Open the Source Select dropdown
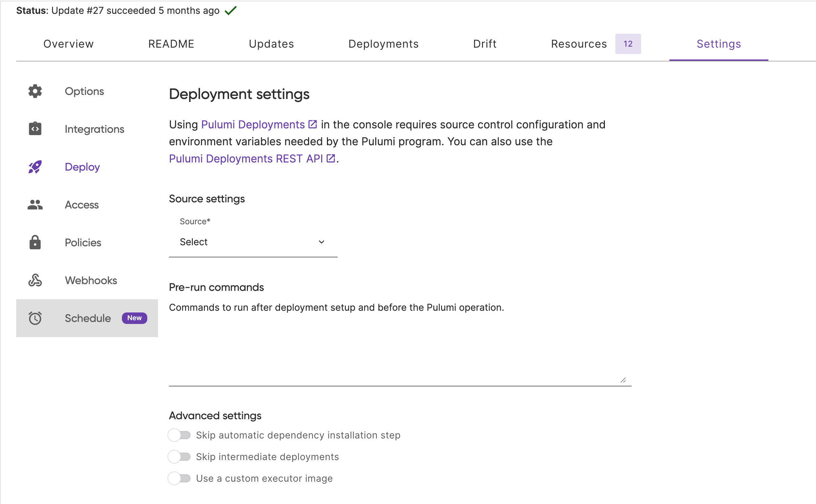 [253, 242]
